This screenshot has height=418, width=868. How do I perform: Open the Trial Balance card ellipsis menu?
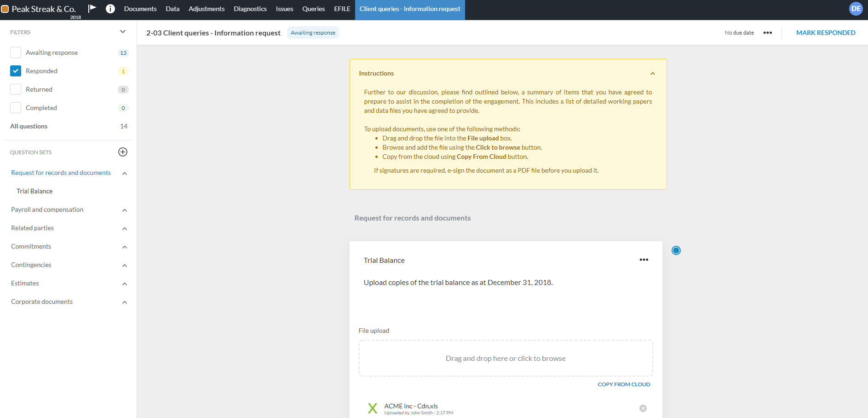(x=644, y=260)
